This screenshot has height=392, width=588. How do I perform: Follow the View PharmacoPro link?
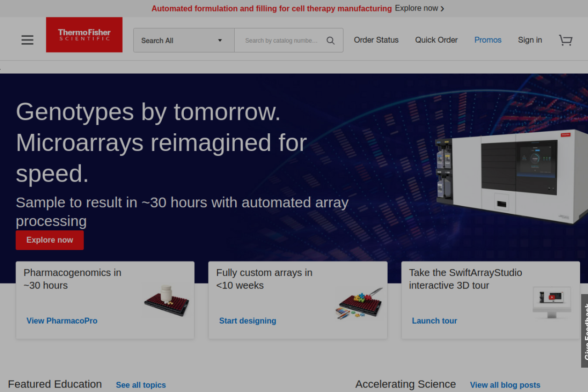click(x=62, y=321)
